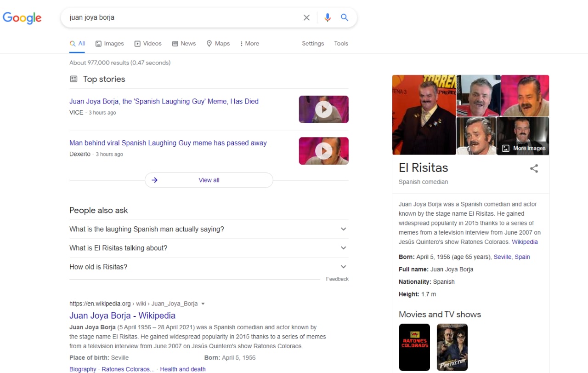Open bottom-middle El Risitas face photo
Screen dimensions: 588x373
[x=476, y=136]
